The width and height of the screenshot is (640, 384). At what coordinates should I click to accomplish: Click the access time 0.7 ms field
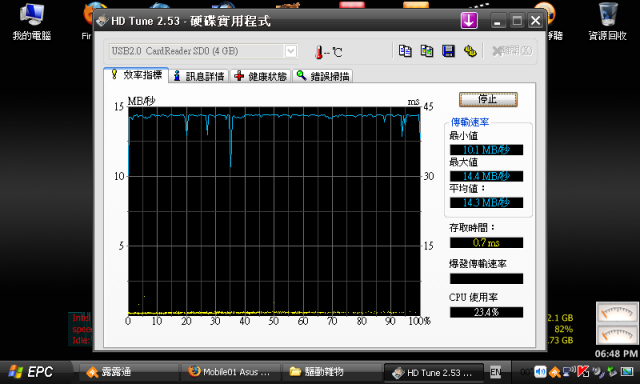click(x=486, y=243)
